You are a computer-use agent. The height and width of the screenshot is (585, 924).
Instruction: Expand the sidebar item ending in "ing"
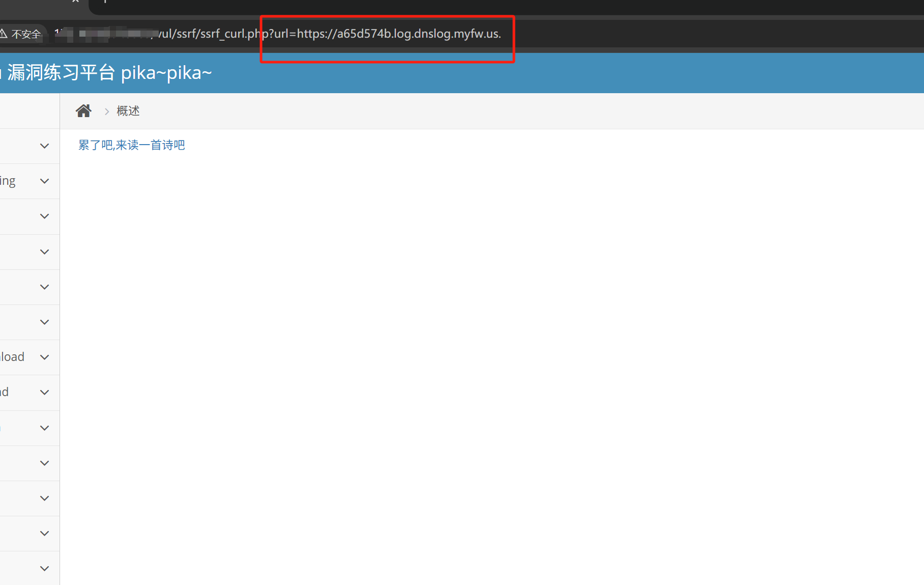[x=30, y=181]
